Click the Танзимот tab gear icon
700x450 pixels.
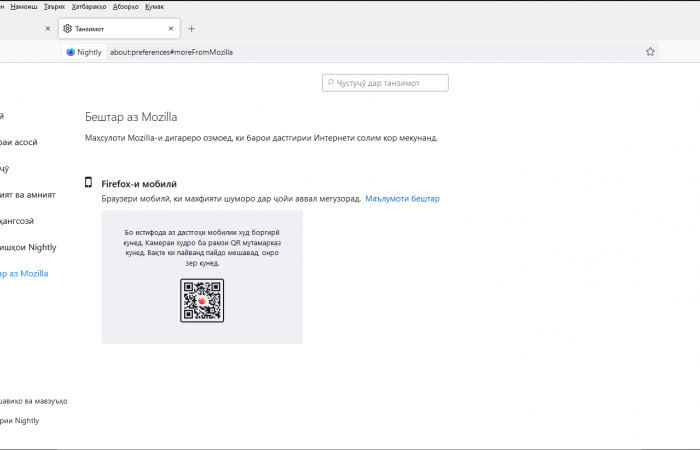tap(67, 29)
